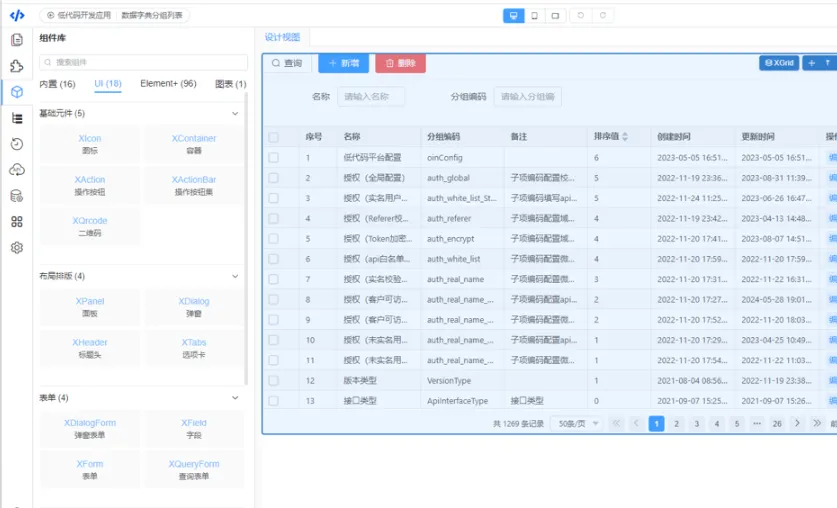Click the red 删除 button
Screen dimensions: 837x508
click(x=400, y=63)
